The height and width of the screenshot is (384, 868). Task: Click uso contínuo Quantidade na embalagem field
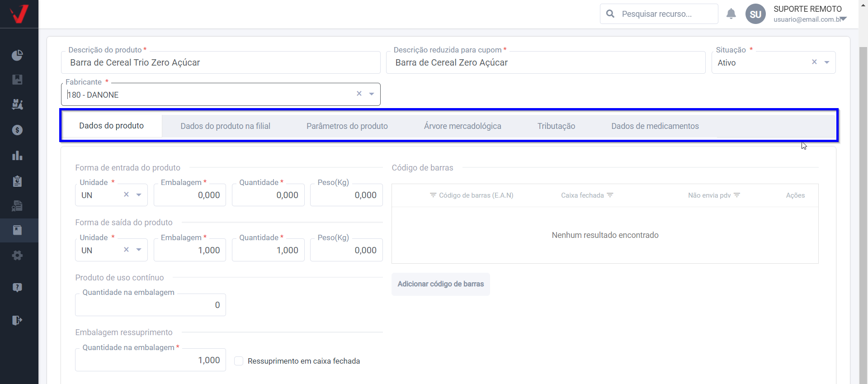pyautogui.click(x=151, y=305)
